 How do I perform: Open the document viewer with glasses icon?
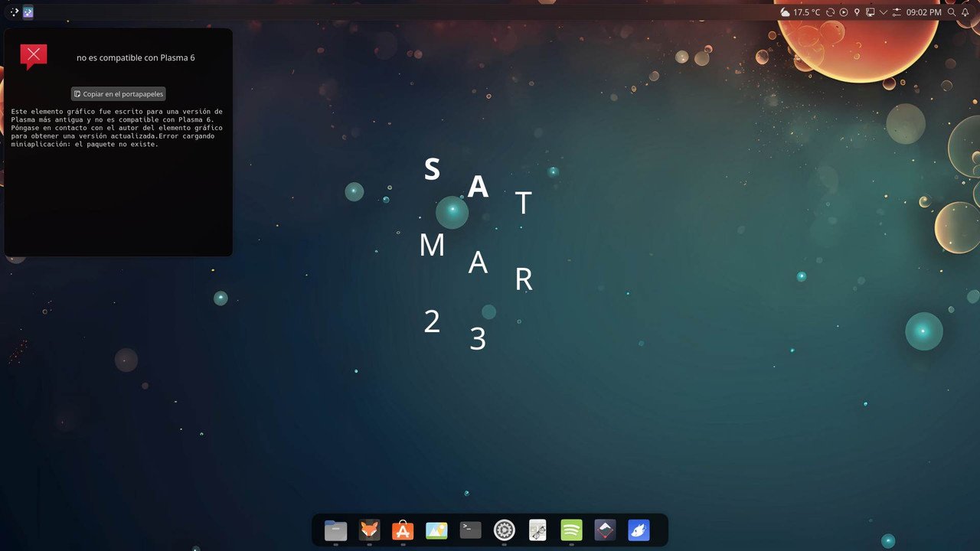537,530
